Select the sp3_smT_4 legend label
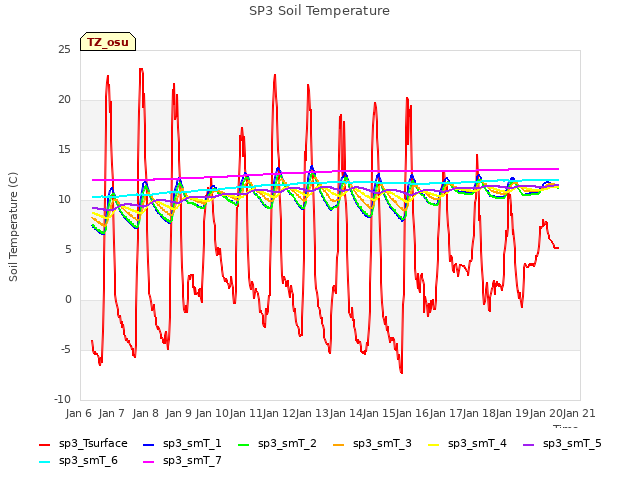 pyautogui.click(x=477, y=444)
